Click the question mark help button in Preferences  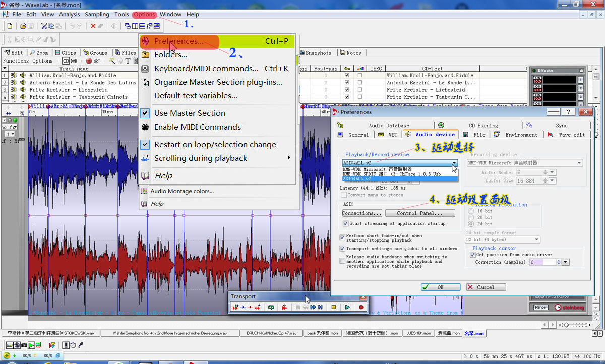569,112
